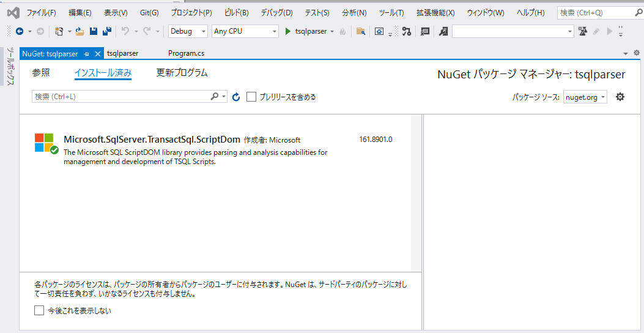Click the pin icon on the NuGet tab
Viewport: 644px width, 333px height.
click(x=86, y=54)
